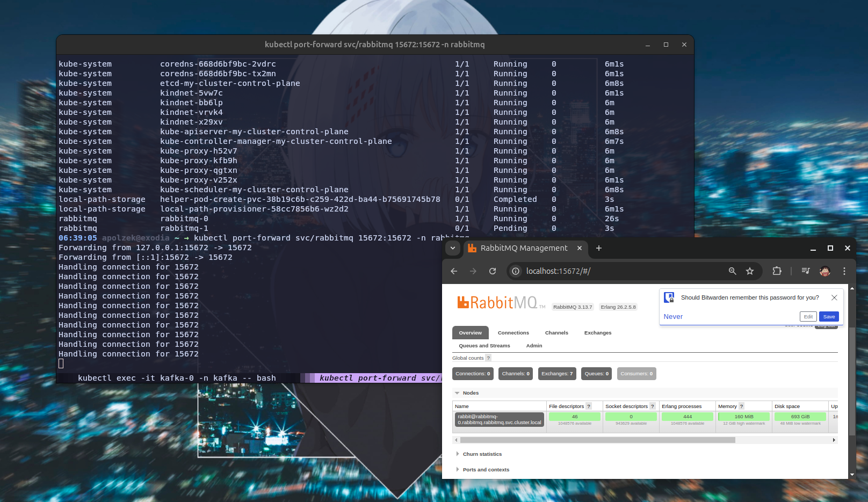Switch to the Exchanges tab
Image resolution: width=868 pixels, height=502 pixels.
598,333
